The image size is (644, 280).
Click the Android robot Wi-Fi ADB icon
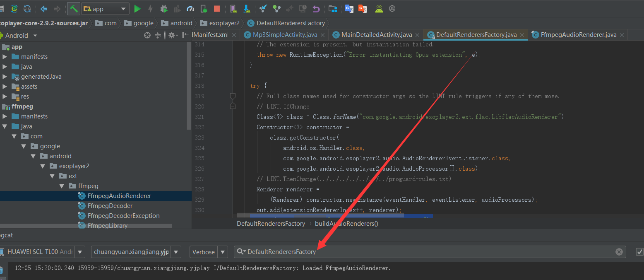tap(379, 9)
